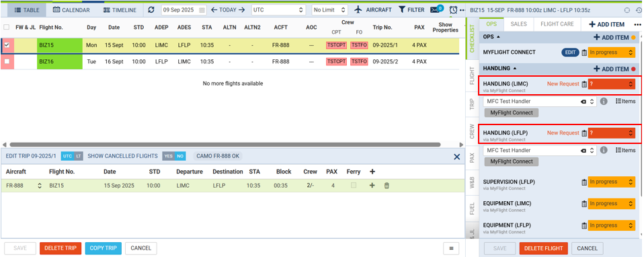Show handler info for Handling (LIMC)
Image resolution: width=644 pixels, height=257 pixels.
click(604, 101)
